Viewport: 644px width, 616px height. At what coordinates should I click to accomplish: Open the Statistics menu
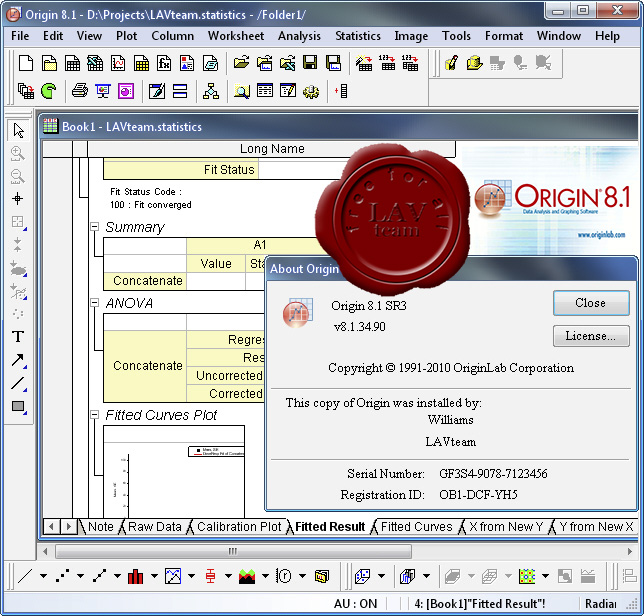358,36
